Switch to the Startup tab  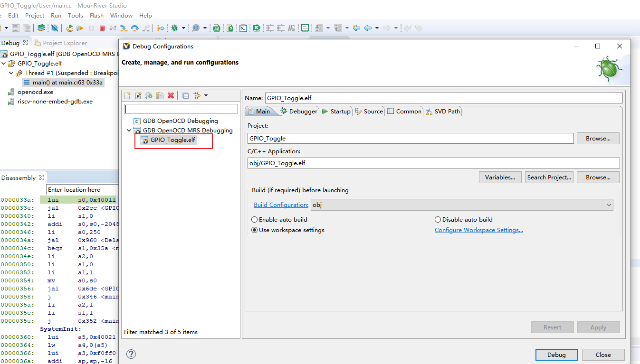tap(336, 111)
